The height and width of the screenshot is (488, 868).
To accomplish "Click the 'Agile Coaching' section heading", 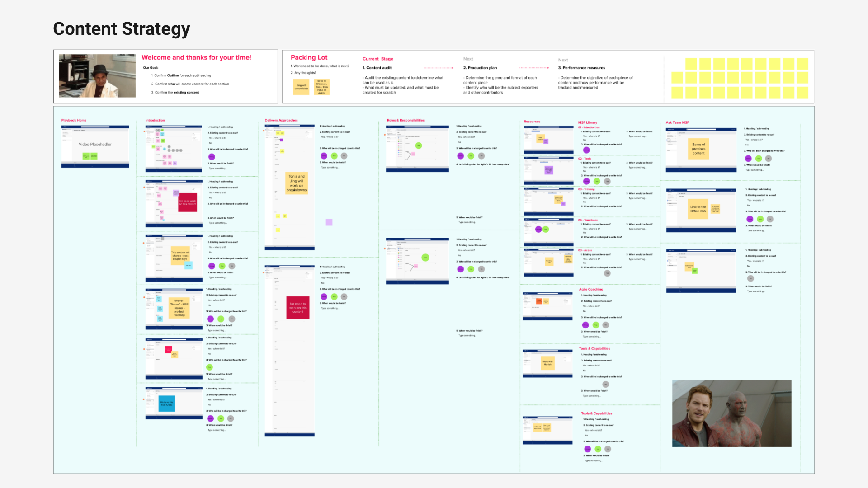I will (590, 289).
